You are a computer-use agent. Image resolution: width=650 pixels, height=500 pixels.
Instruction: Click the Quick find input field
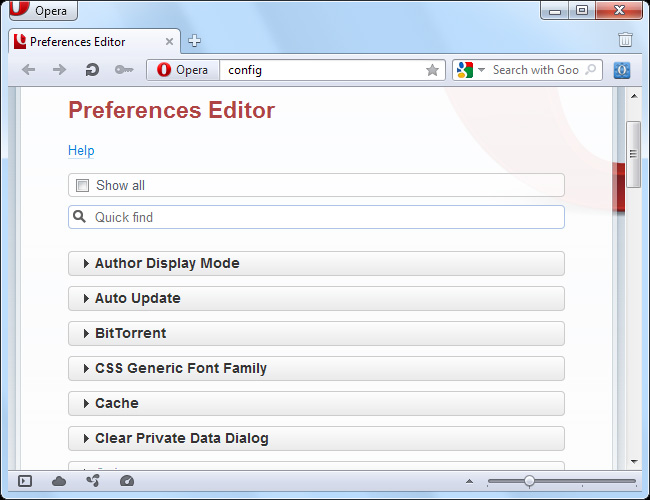click(x=320, y=217)
